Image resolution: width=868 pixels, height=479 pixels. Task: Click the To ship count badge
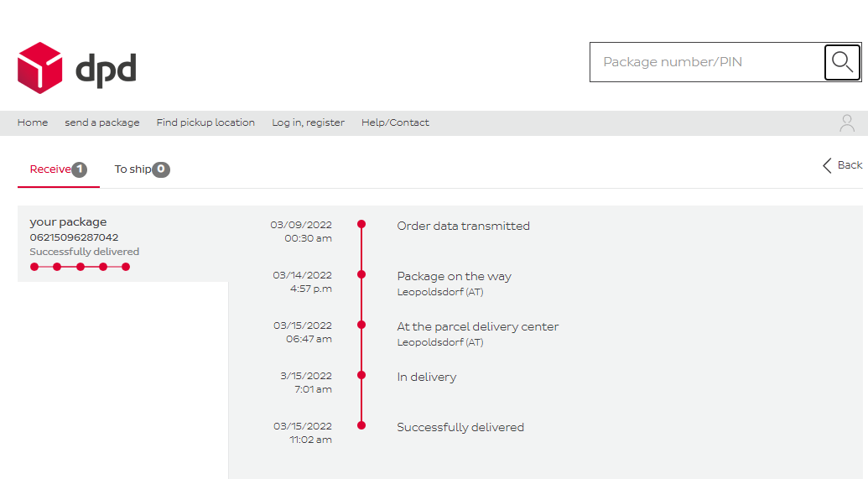click(161, 169)
